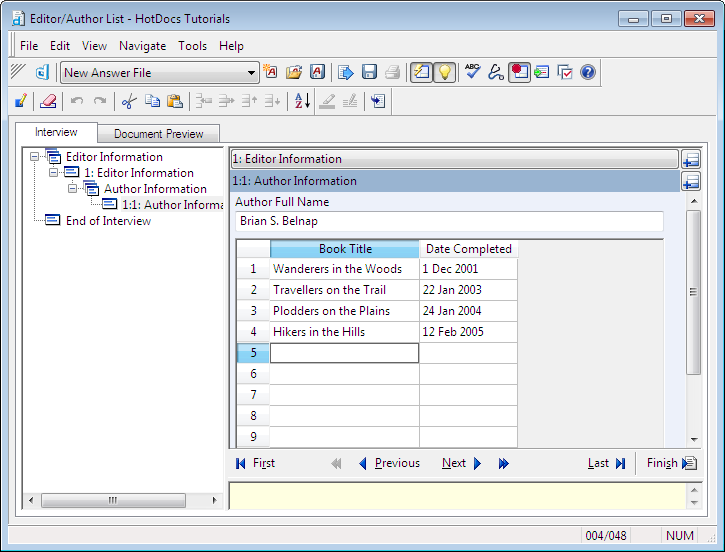Screen dimensions: 725x552
Task: Click the dialog pane scroll-down arrow
Action: (694, 440)
